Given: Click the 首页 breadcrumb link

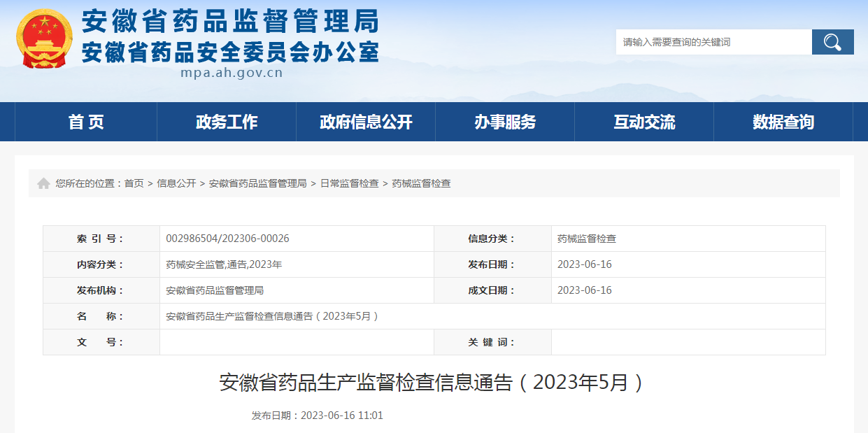Looking at the screenshot, I should tap(134, 183).
